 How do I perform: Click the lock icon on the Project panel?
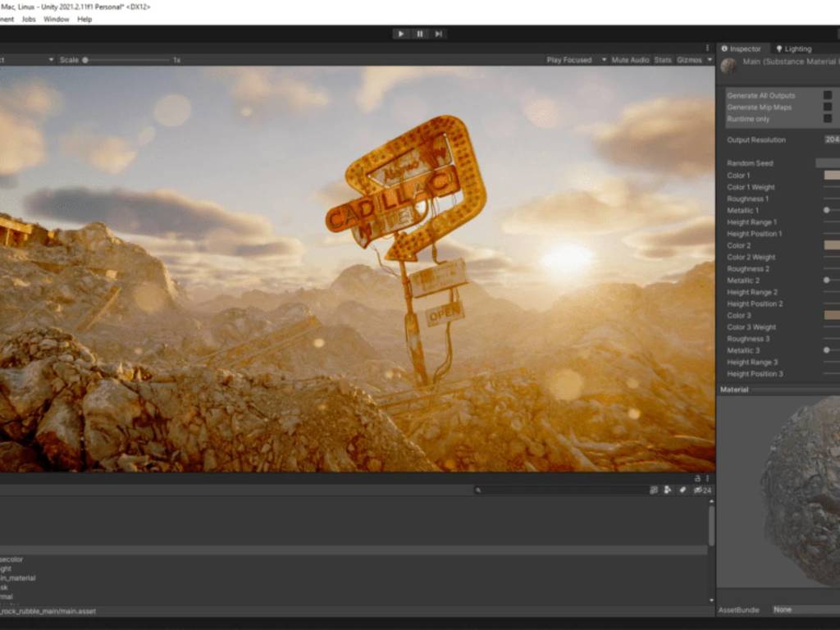[x=697, y=478]
